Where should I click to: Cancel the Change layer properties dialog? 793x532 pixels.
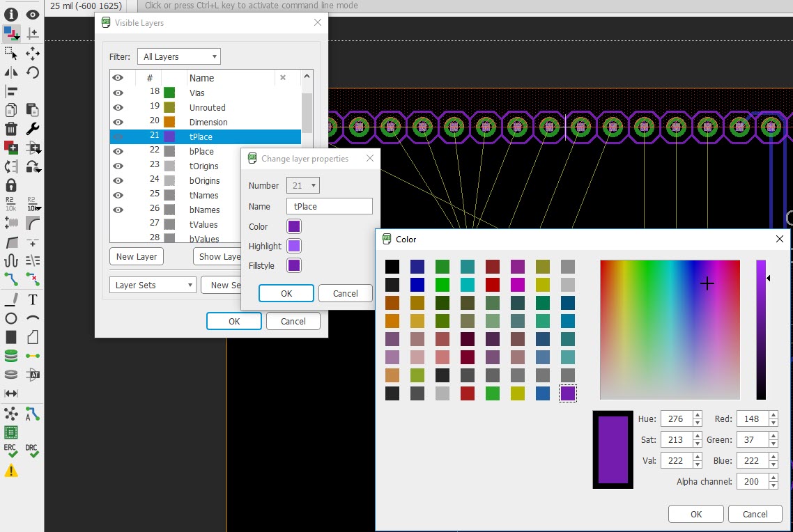[x=346, y=294]
